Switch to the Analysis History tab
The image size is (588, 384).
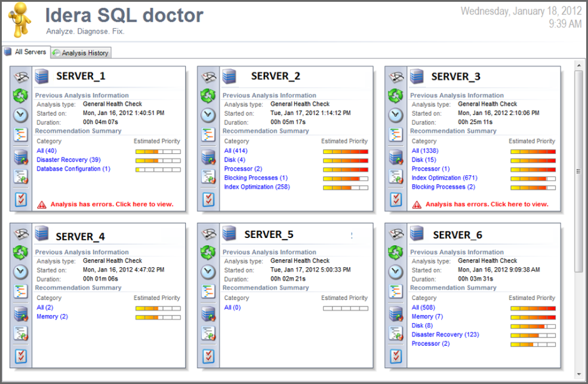pyautogui.click(x=81, y=53)
